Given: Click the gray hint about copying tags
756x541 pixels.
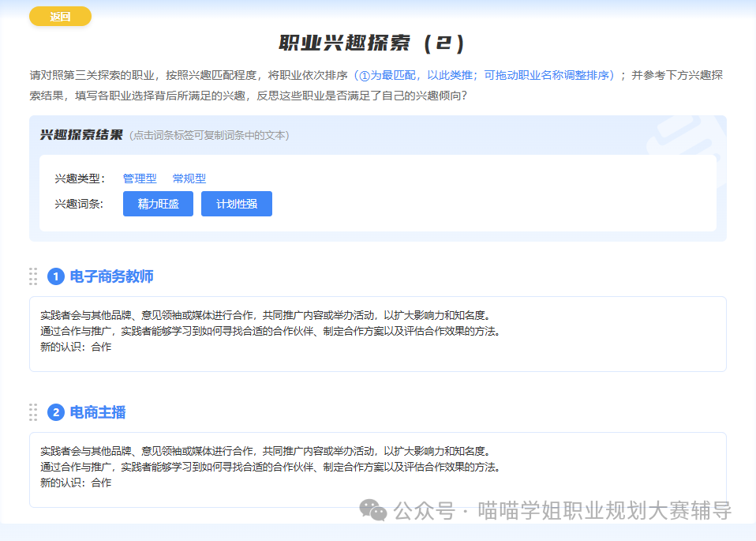Looking at the screenshot, I should [209, 136].
